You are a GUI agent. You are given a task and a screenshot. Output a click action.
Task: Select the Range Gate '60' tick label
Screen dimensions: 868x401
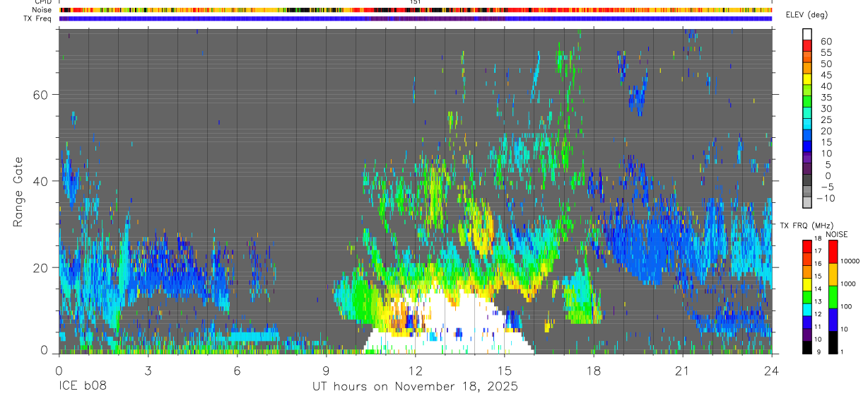coord(41,95)
